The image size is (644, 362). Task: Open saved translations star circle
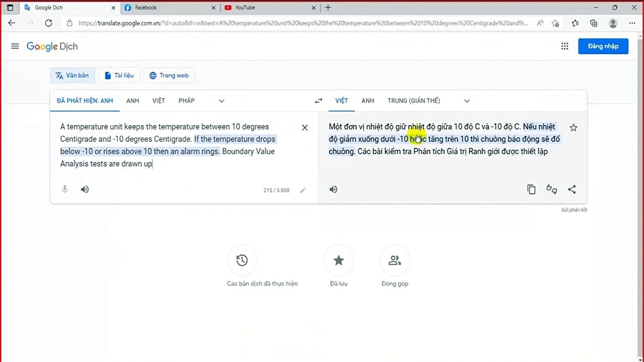[x=339, y=260]
